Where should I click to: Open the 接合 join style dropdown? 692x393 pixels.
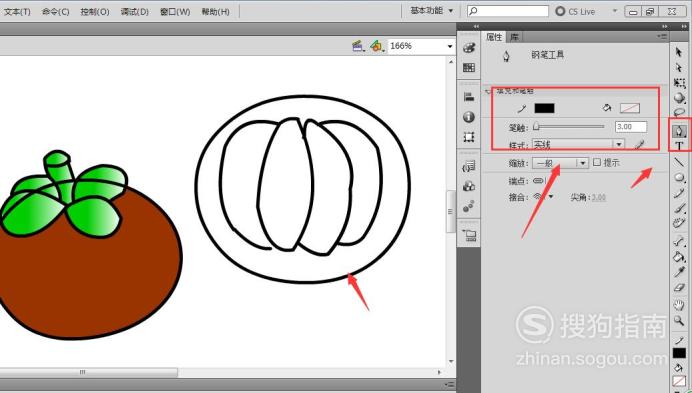point(543,197)
